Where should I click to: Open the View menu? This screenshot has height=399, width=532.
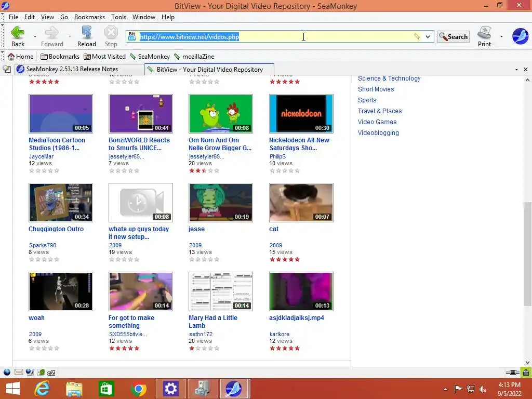47,17
